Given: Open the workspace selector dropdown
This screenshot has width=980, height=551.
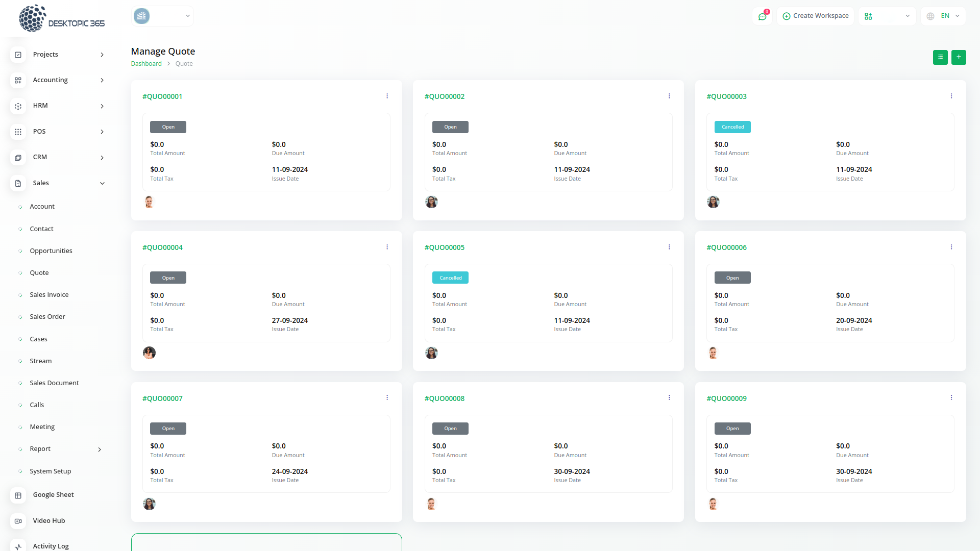Looking at the screenshot, I should pos(162,16).
